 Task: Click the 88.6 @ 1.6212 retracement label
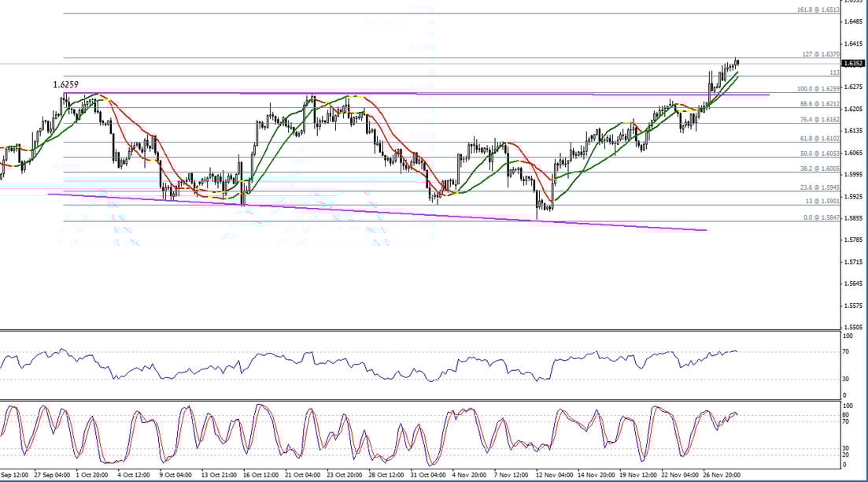[x=819, y=104]
